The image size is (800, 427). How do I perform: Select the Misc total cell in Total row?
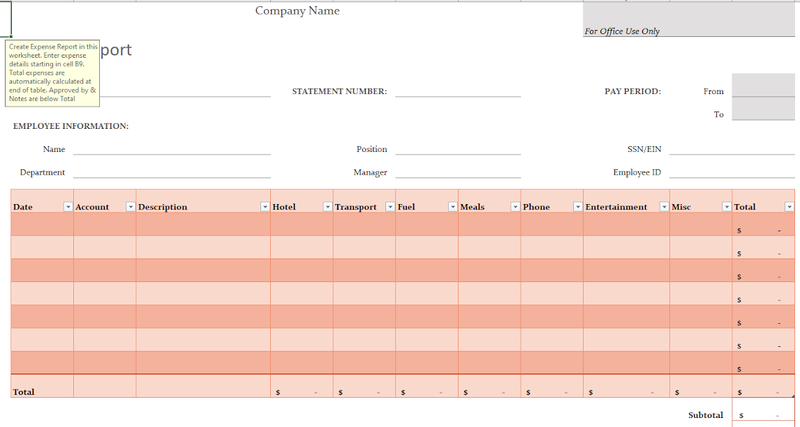coord(701,386)
